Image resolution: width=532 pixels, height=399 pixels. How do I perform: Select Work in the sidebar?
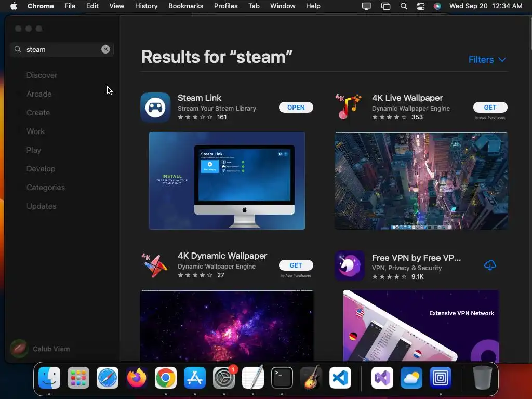pyautogui.click(x=36, y=131)
